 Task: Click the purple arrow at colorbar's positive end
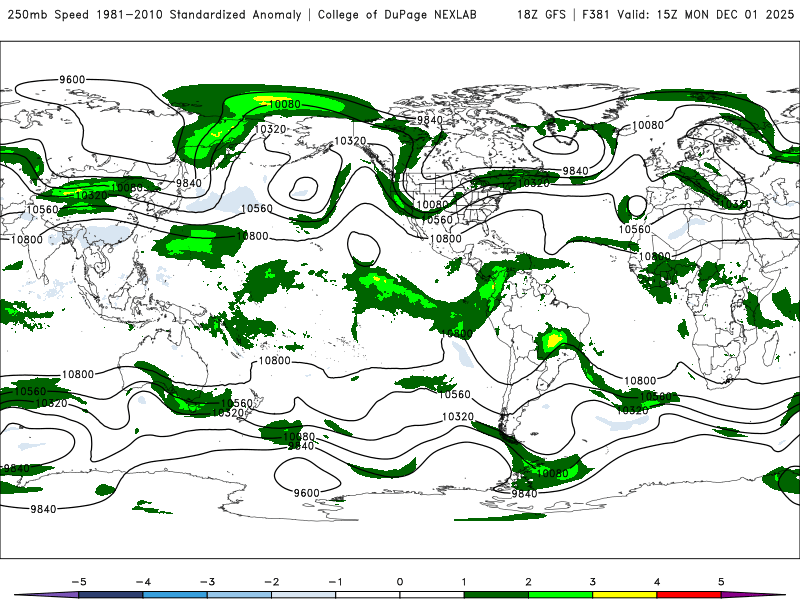click(753, 595)
